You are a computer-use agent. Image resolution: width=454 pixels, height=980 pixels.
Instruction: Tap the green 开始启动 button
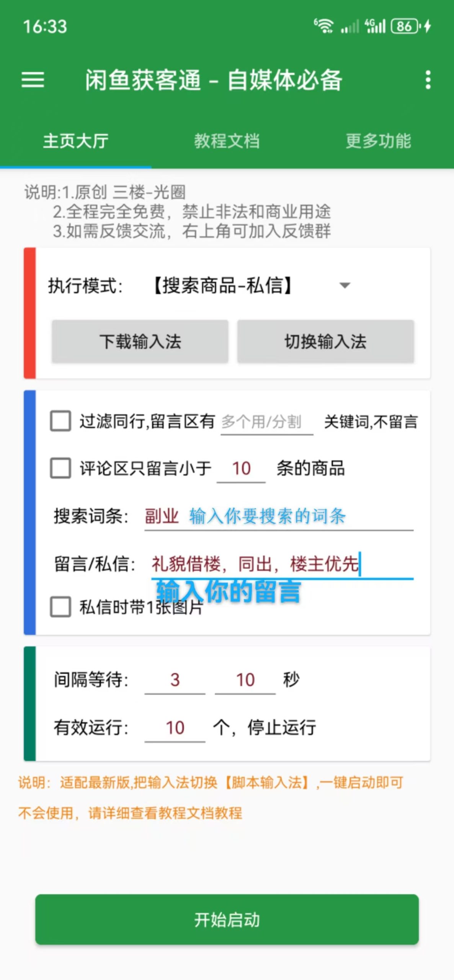click(227, 920)
